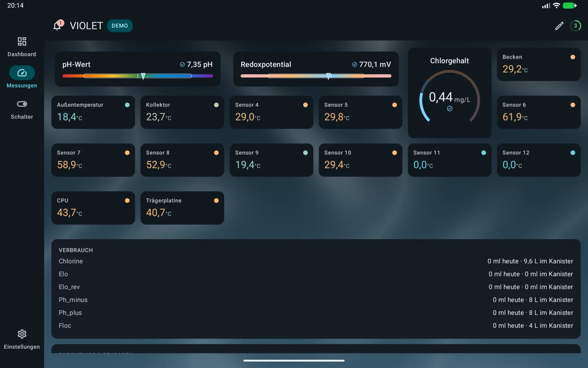Image resolution: width=588 pixels, height=368 pixels.
Task: Click the pH-Wert color scale marker
Action: click(x=143, y=76)
